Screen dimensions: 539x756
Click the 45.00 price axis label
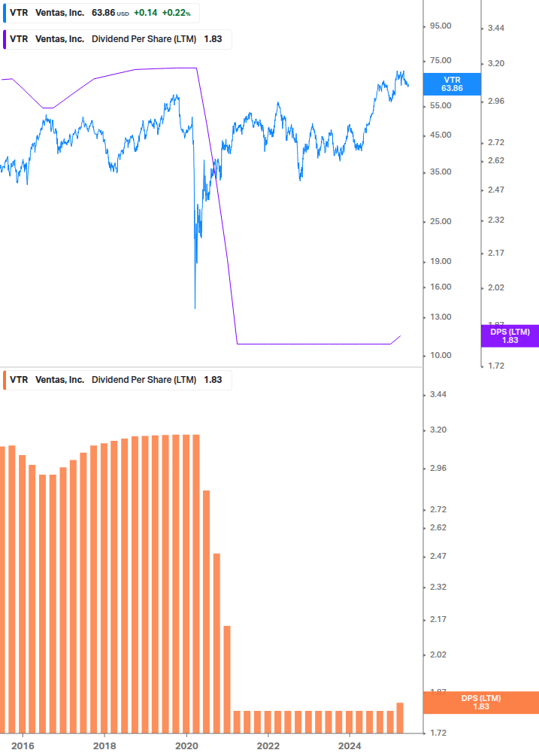point(441,135)
